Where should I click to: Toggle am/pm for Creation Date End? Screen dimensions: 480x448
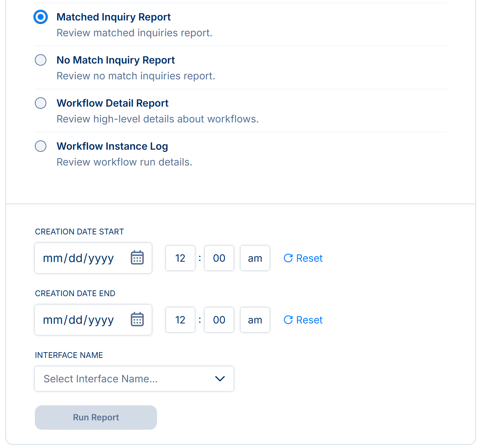point(255,320)
